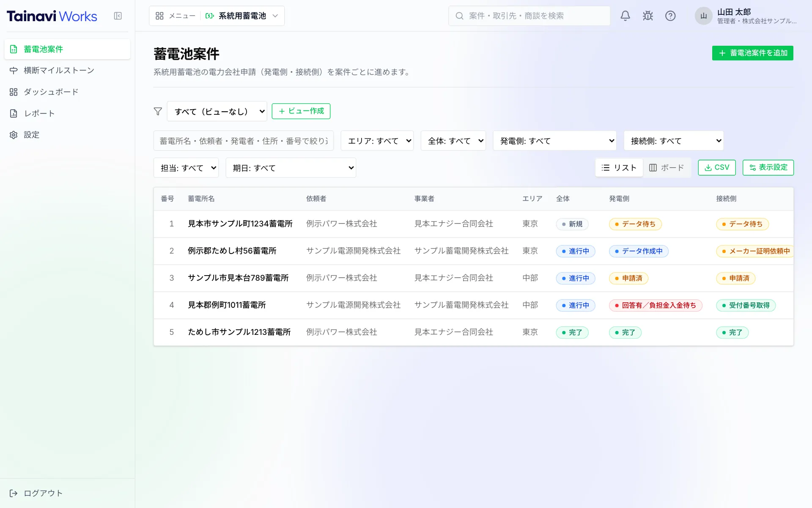The image size is (812, 508).
Task: Open the notifications bell
Action: pyautogui.click(x=625, y=16)
